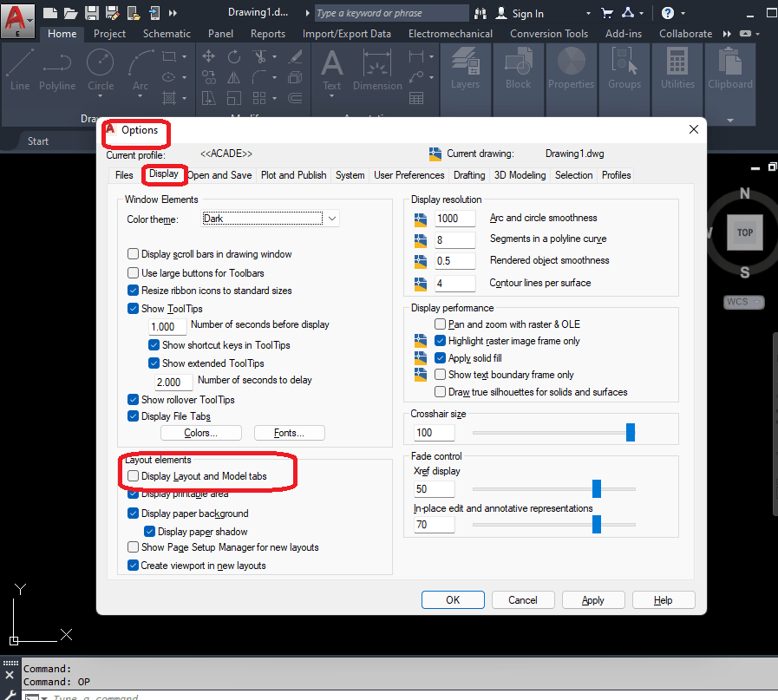Expand more quick access toolbar items chevron
778x700 pixels.
(173, 13)
